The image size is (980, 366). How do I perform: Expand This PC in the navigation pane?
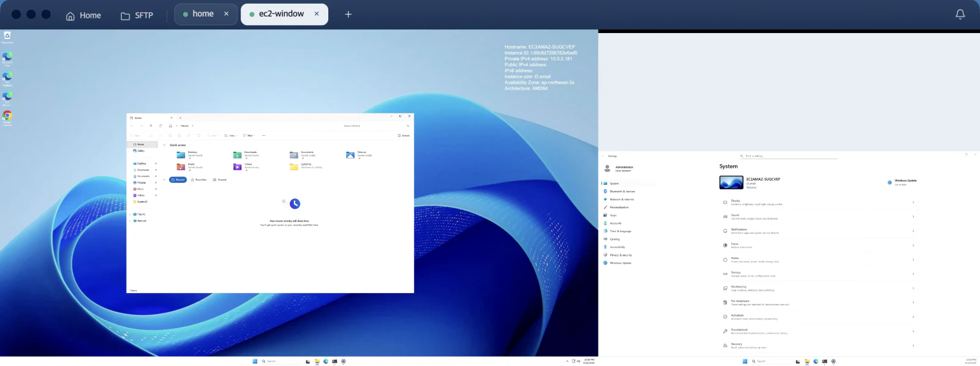pyautogui.click(x=129, y=214)
